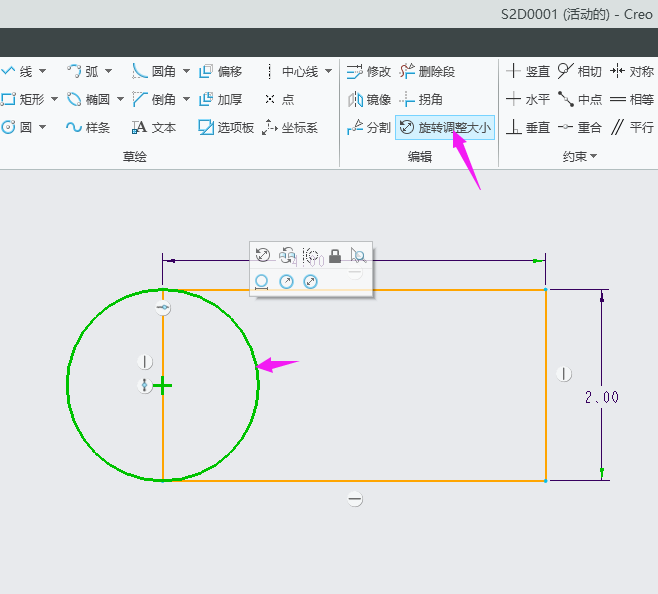Select the 弧 arc tool
The image size is (658, 594).
(x=83, y=71)
